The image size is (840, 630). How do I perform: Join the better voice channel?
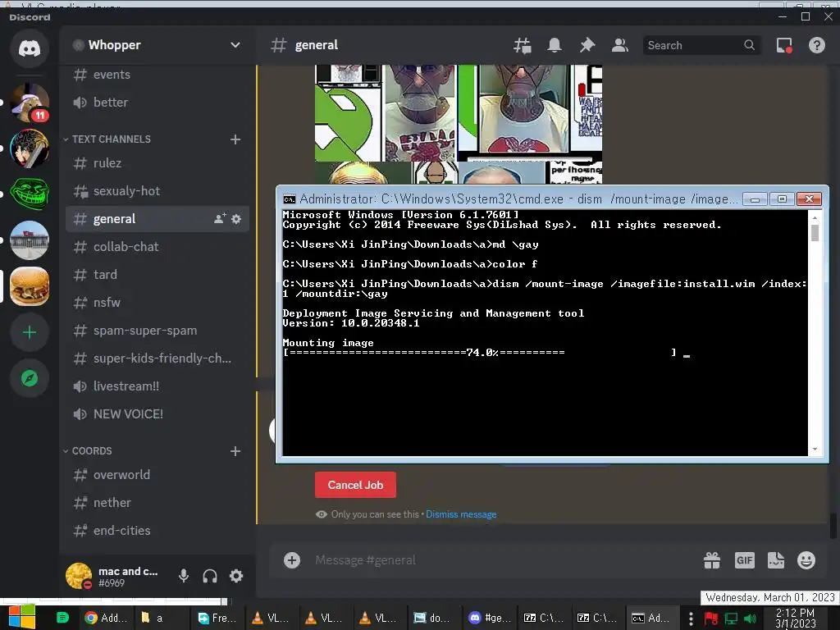[157, 103]
